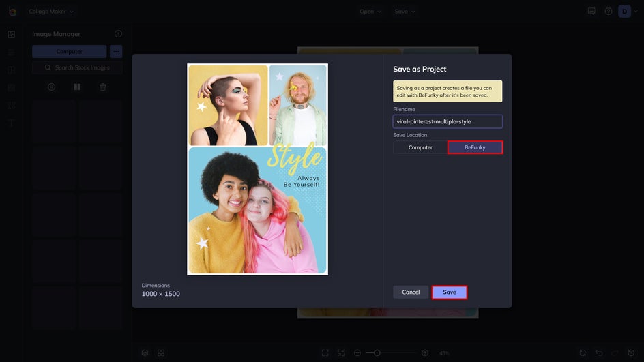This screenshot has width=644, height=362.
Task: Click the Image Manager info icon
Action: point(118,34)
